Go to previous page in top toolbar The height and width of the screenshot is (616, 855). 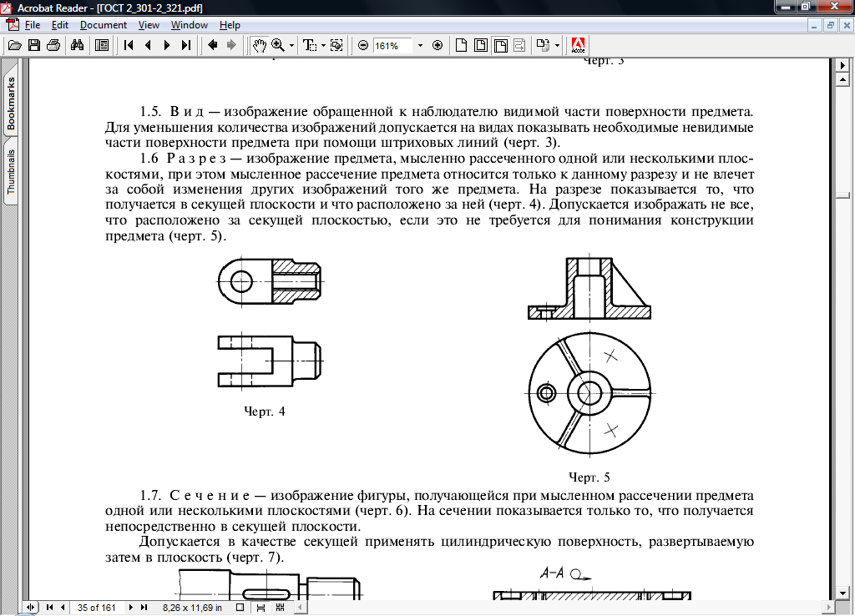148,46
